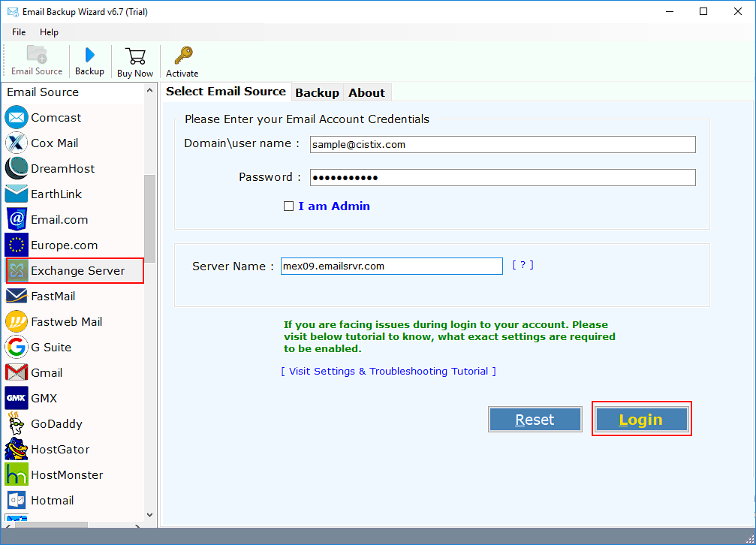Screen dimensions: 756x545
Task: Choose the Hotmail Outlook icon
Action: (17, 500)
